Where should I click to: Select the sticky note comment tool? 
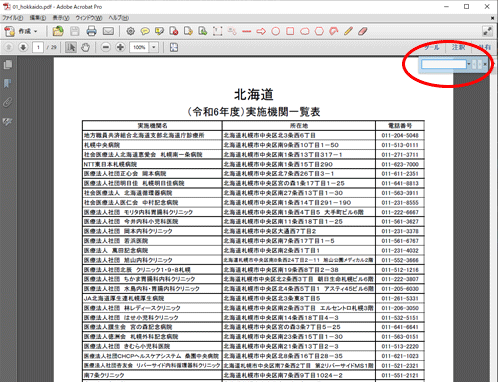point(145,31)
